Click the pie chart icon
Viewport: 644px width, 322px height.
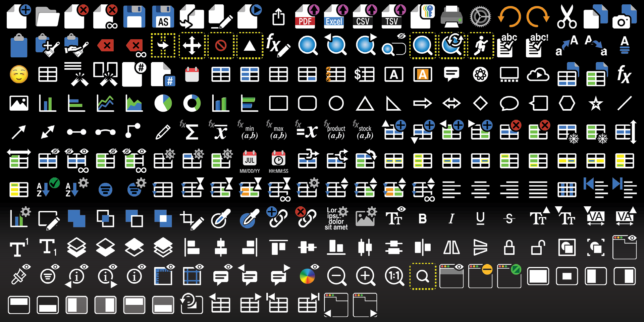pyautogui.click(x=163, y=103)
